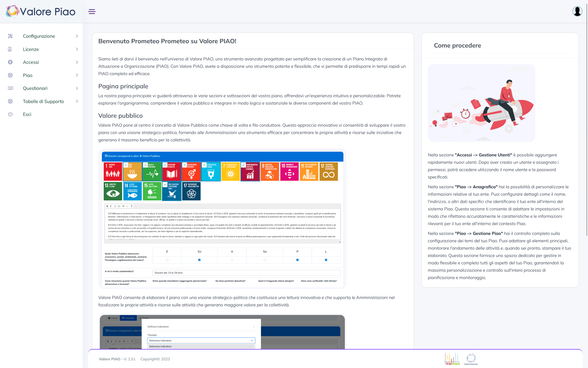588x368 pixels.
Task: Click the Esci power icon
Action: pos(10,114)
